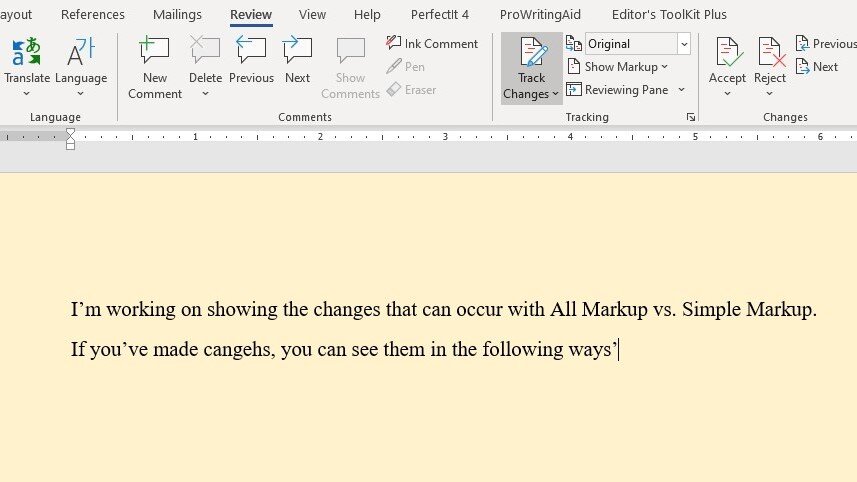Open the Reviewing Pane

[x=618, y=90]
